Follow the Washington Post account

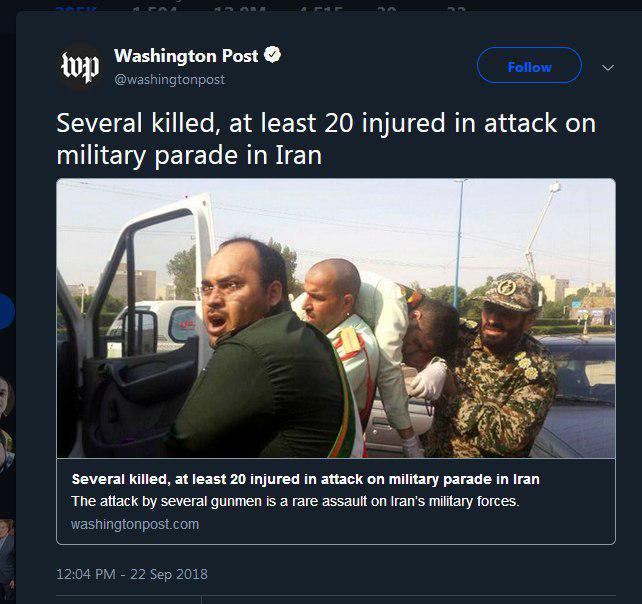coord(529,67)
